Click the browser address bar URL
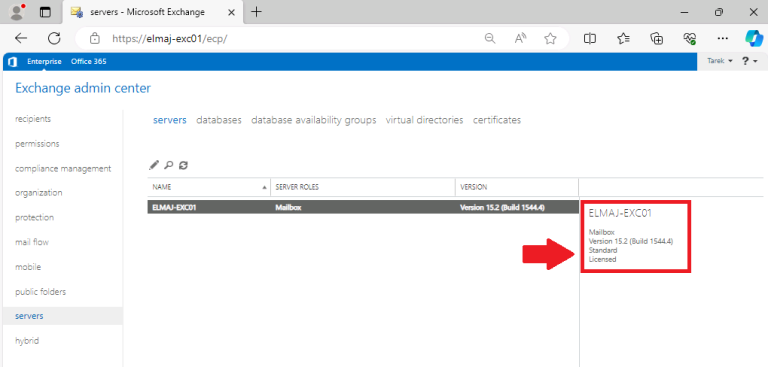The image size is (768, 367). click(169, 39)
